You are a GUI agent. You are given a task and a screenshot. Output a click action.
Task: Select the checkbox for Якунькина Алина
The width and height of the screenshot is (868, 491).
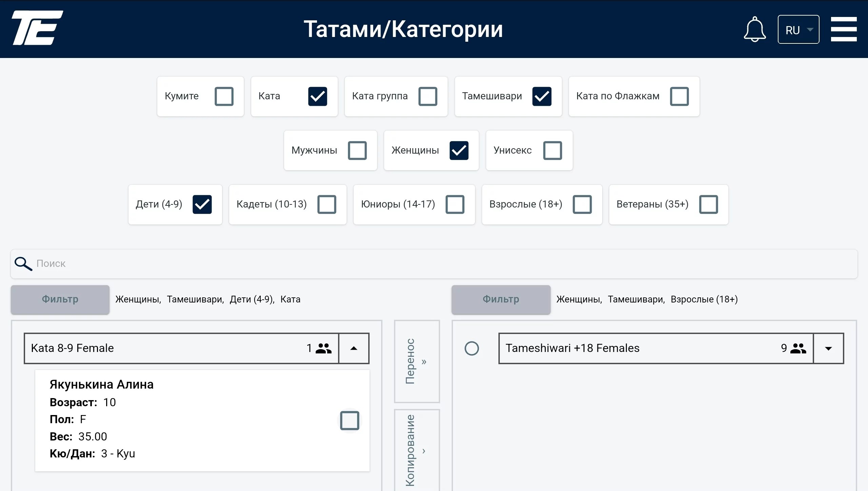point(349,420)
